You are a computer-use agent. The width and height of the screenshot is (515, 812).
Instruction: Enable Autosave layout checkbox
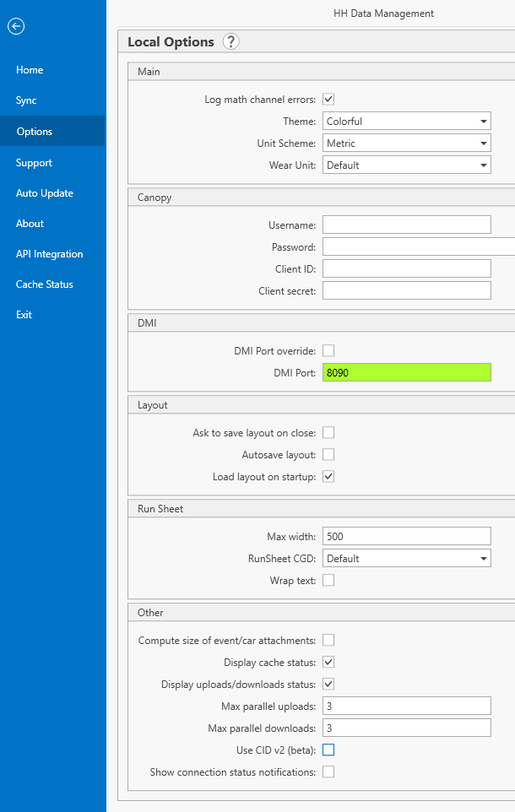pyautogui.click(x=328, y=455)
